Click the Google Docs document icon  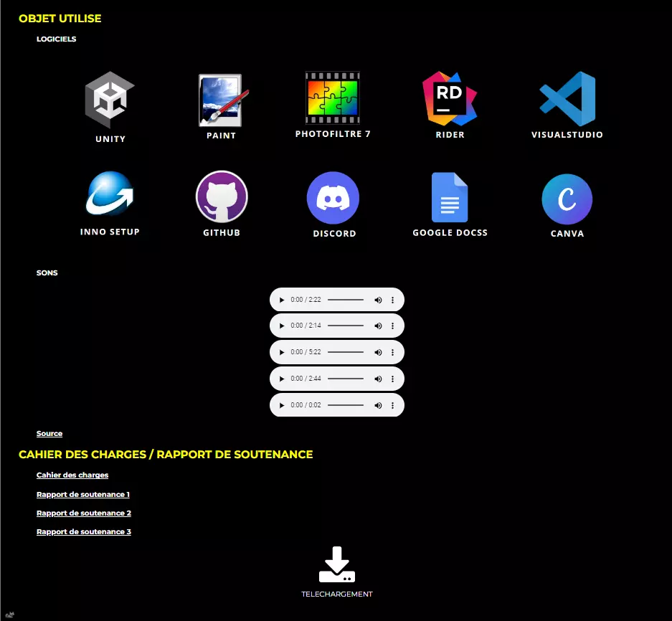coord(450,197)
